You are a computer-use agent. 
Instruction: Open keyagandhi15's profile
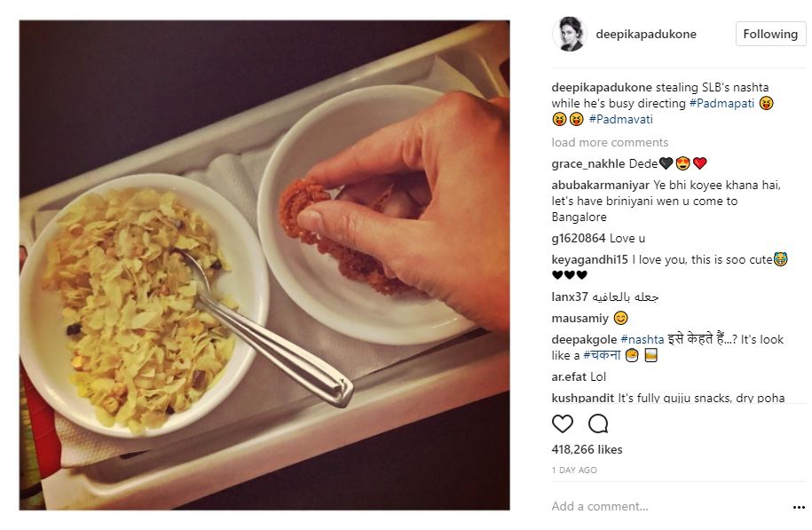coord(589,259)
